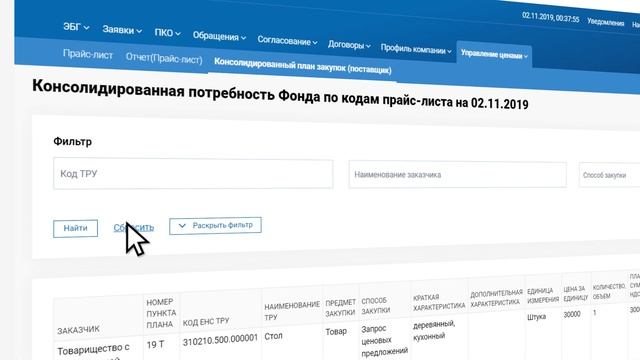Expand the Профиль компании menu
640x360 pixels.
pyautogui.click(x=416, y=49)
